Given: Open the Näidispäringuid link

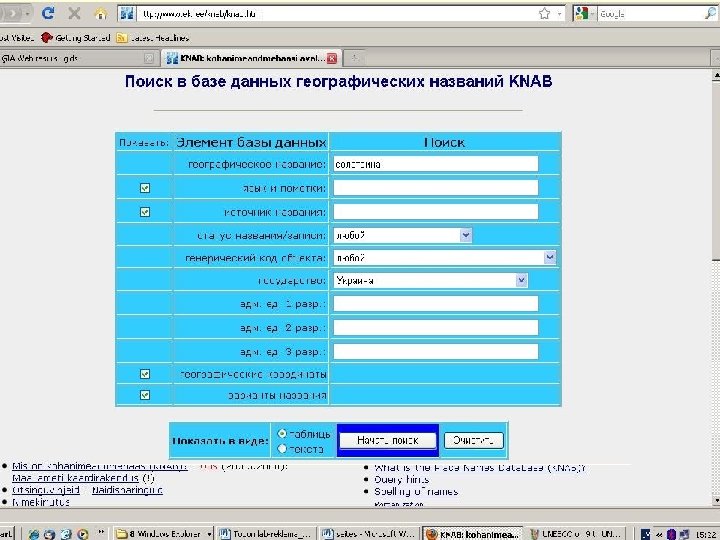Looking at the screenshot, I should (x=127, y=490).
